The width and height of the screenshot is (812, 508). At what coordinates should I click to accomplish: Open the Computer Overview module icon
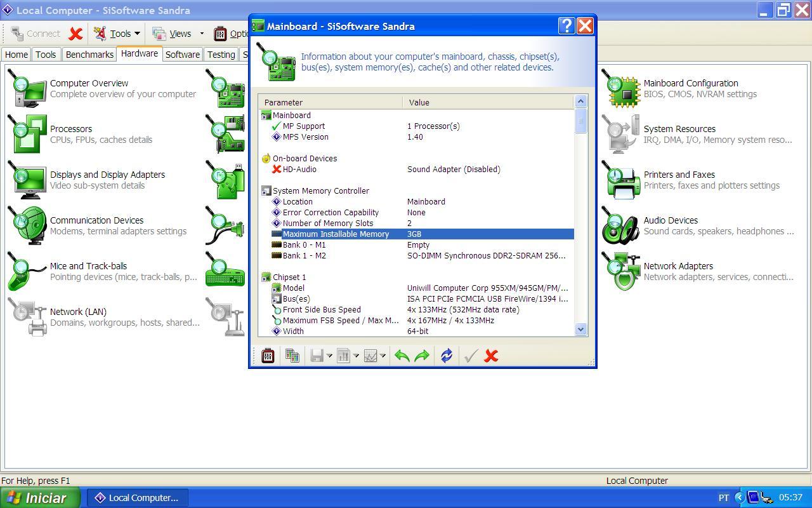(27, 89)
